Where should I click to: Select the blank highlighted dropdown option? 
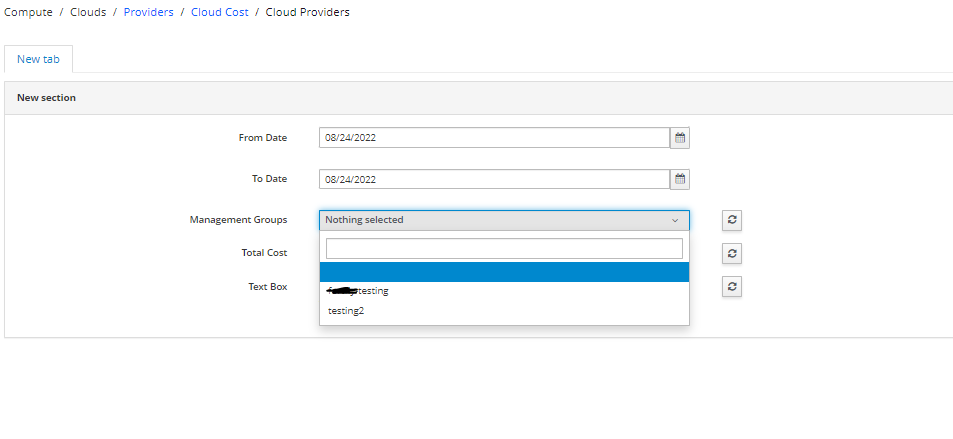pyautogui.click(x=504, y=272)
